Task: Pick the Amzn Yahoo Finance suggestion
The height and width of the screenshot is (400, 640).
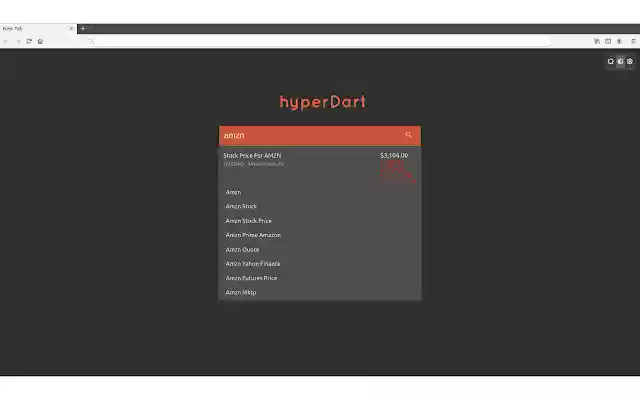Action: (320, 264)
